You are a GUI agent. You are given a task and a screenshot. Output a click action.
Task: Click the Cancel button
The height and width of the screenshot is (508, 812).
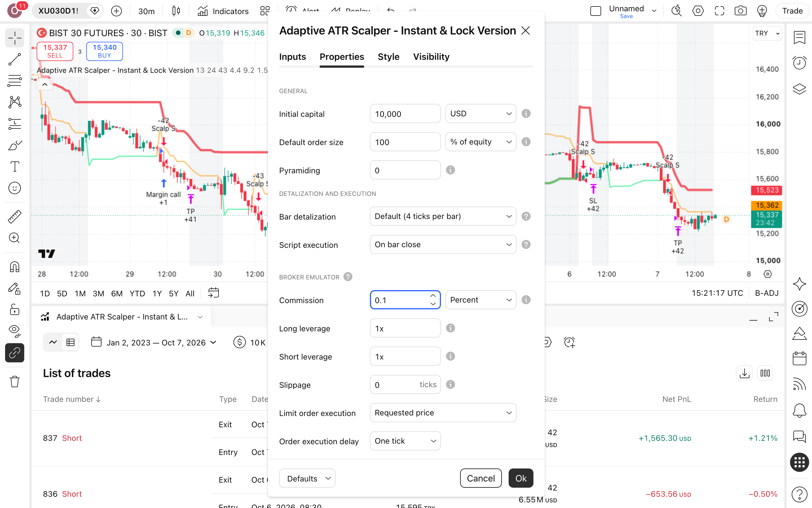pyautogui.click(x=481, y=478)
